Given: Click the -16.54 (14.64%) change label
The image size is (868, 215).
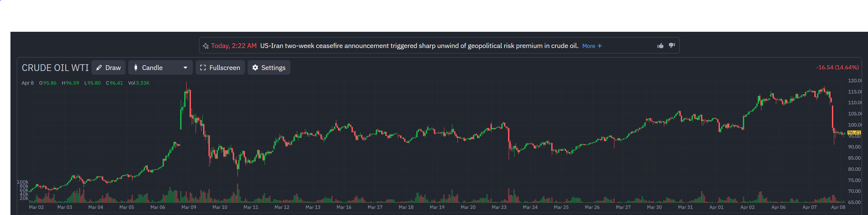Looking at the screenshot, I should coord(837,67).
